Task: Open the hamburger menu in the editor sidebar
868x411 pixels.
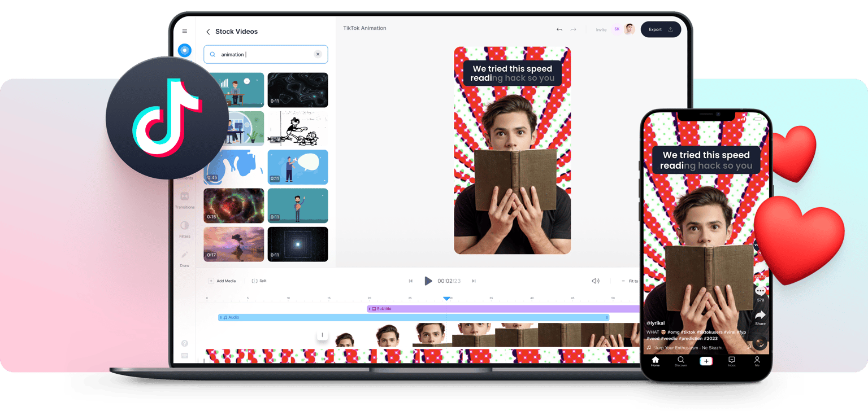Action: 185,31
